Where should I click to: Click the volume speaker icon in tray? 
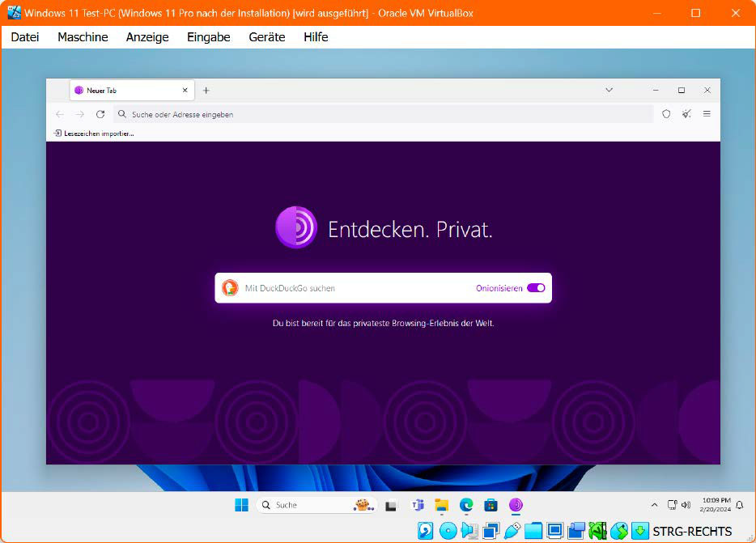click(686, 505)
